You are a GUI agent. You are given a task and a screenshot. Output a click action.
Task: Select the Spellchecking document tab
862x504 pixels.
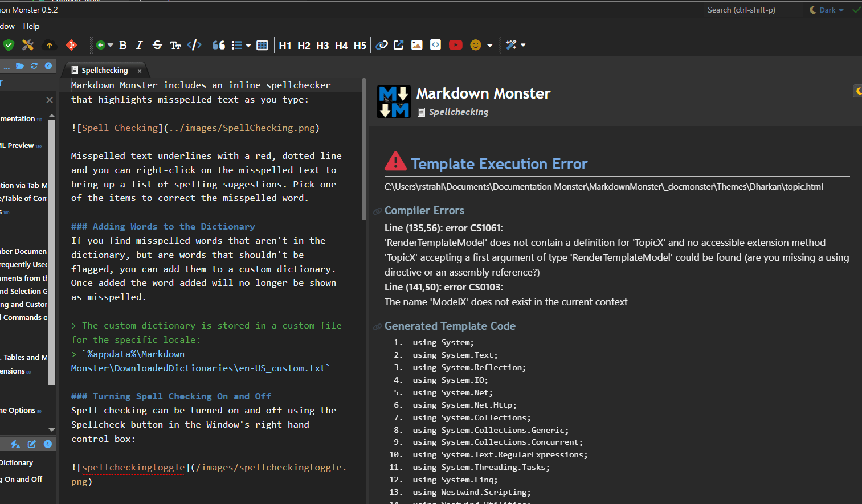pyautogui.click(x=105, y=69)
